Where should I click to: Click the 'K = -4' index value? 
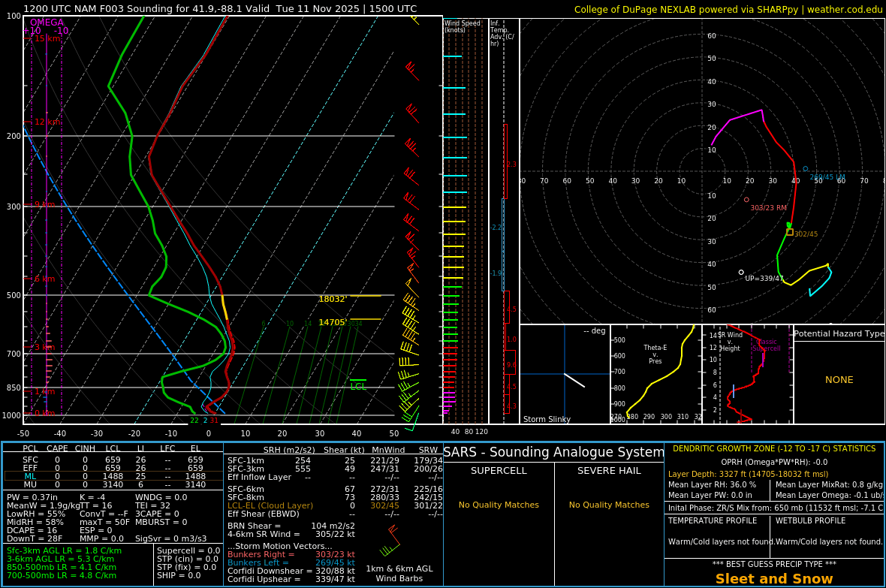click(x=92, y=497)
